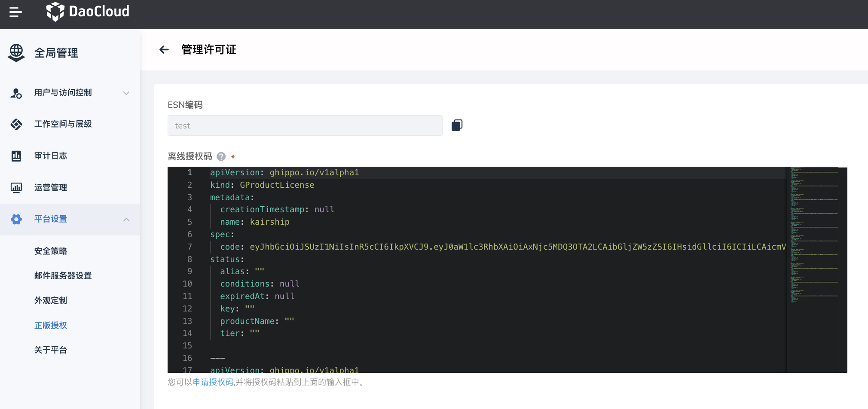868x409 pixels.
Task: Click the 全局管理 heading
Action: coord(56,53)
